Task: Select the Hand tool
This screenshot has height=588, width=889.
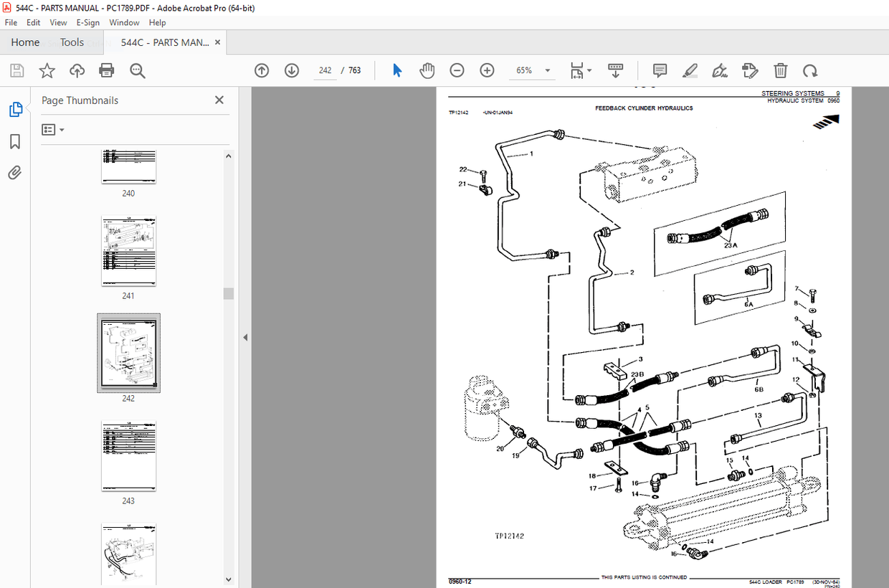Action: click(427, 70)
